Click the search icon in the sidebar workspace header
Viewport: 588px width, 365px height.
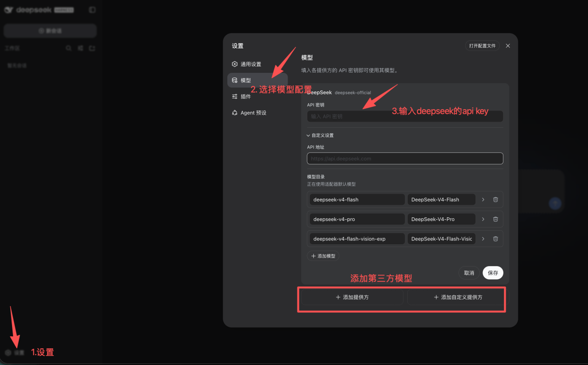point(68,48)
